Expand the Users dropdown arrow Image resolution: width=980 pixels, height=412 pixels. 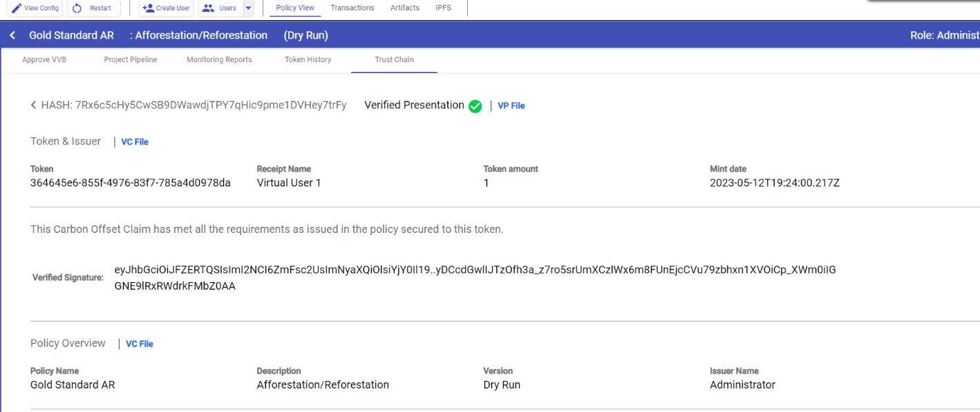(x=248, y=8)
